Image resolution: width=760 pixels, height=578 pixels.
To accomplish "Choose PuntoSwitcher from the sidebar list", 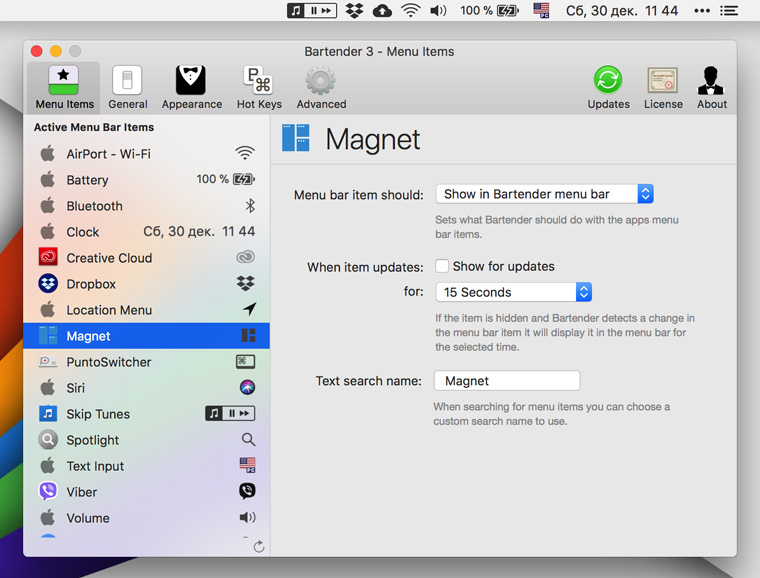I will 108,362.
